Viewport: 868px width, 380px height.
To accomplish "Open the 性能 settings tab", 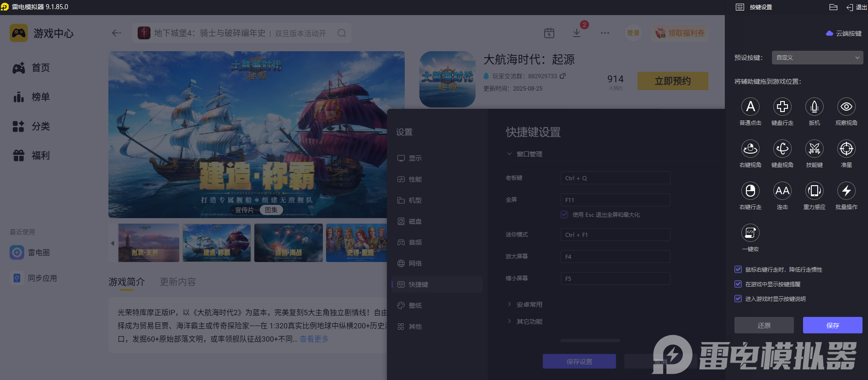I will point(415,179).
